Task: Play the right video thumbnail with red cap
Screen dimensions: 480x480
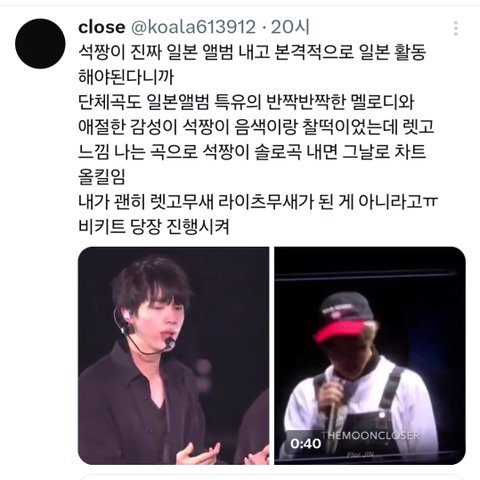Action: [370, 356]
